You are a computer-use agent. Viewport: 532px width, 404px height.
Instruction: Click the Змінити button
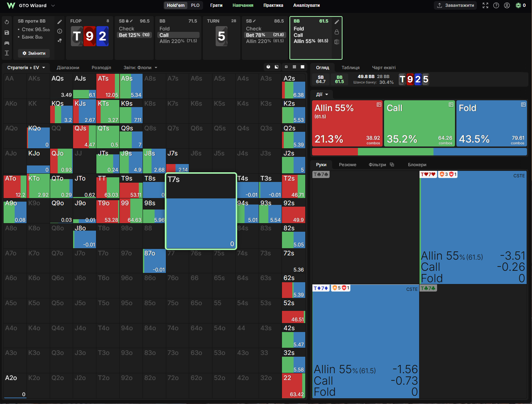pos(34,53)
